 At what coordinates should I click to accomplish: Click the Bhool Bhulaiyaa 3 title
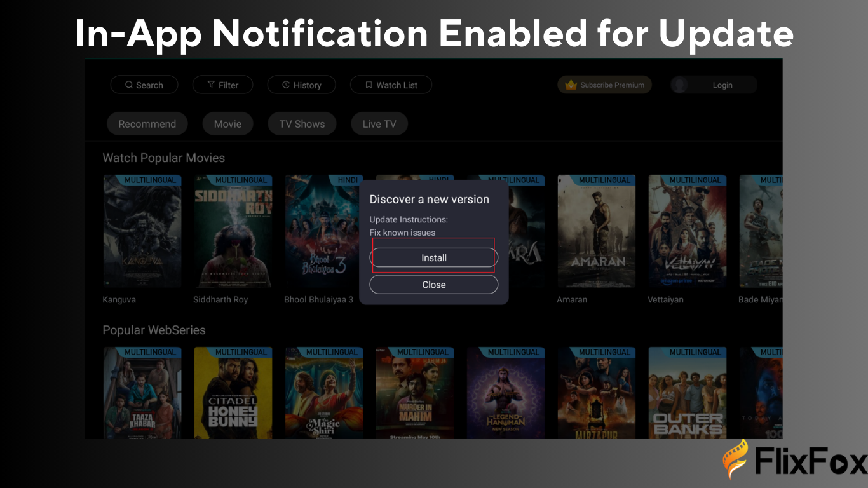pos(318,299)
